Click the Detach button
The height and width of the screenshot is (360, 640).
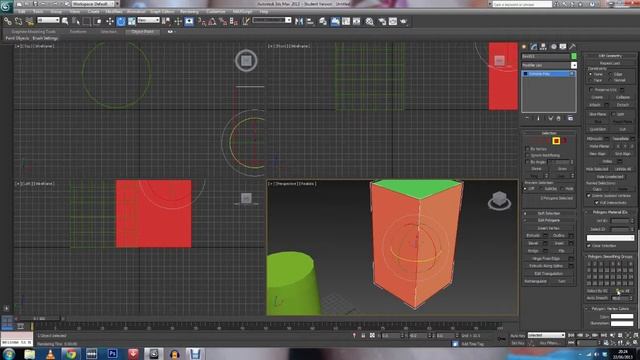pyautogui.click(x=622, y=105)
